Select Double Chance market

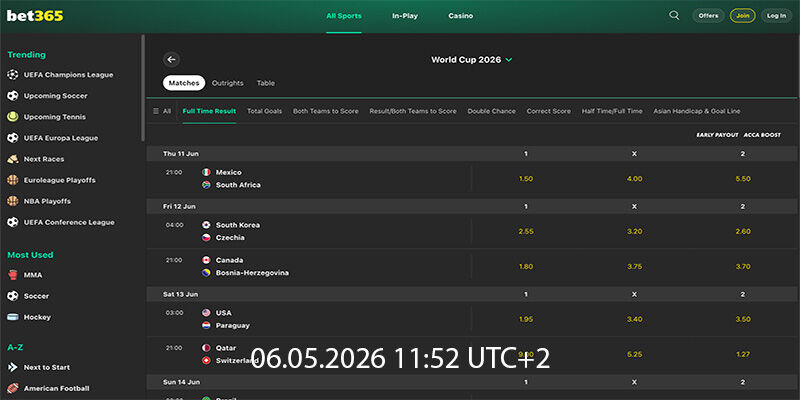coord(492,111)
